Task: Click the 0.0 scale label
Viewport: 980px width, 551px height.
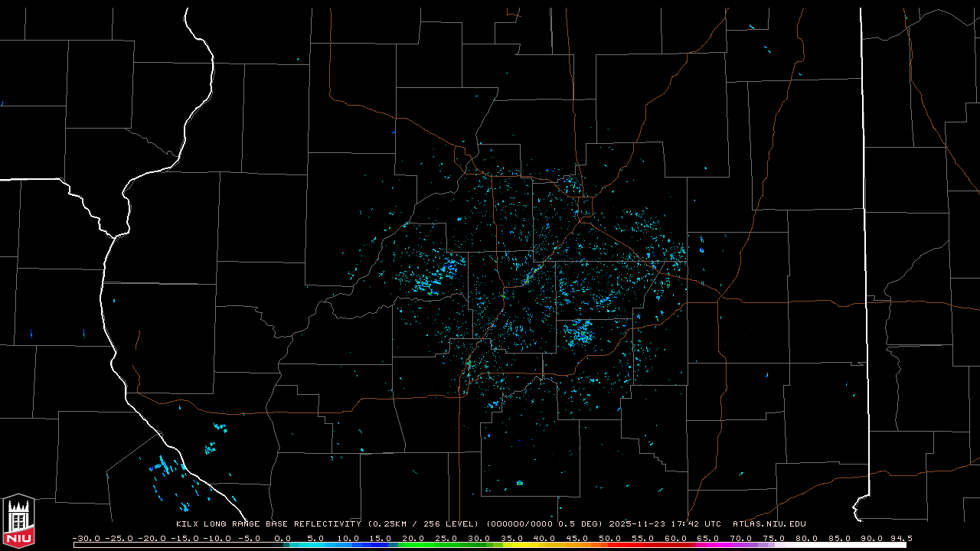Action: pyautogui.click(x=283, y=538)
